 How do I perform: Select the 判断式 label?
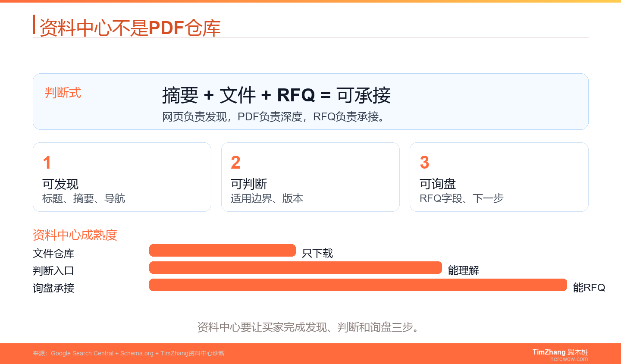pos(63,93)
